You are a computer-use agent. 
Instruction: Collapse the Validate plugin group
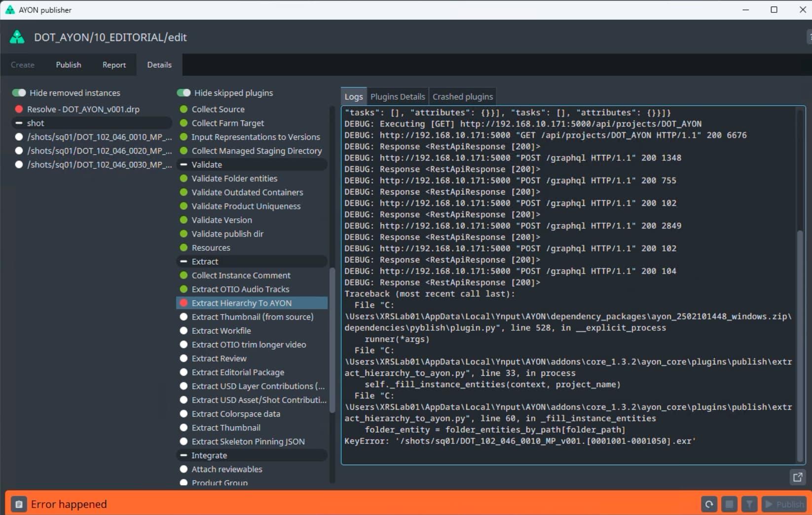[x=184, y=165]
